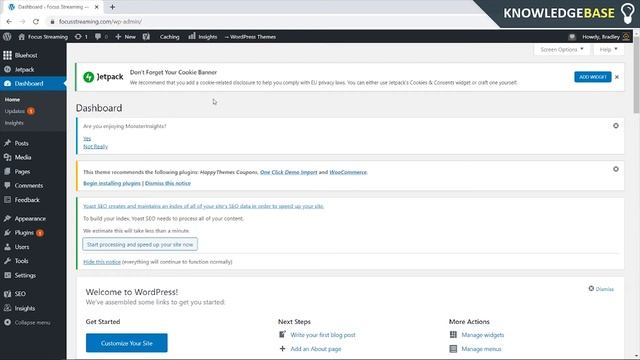Screen dimensions: 640x360
Task: Open the WooCommerce plugin link
Action: [x=348, y=172]
